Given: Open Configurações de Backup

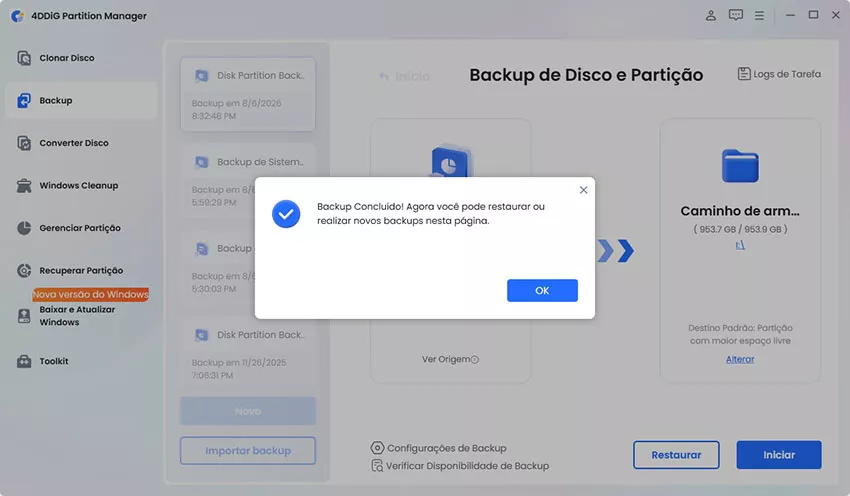Looking at the screenshot, I should (439, 448).
